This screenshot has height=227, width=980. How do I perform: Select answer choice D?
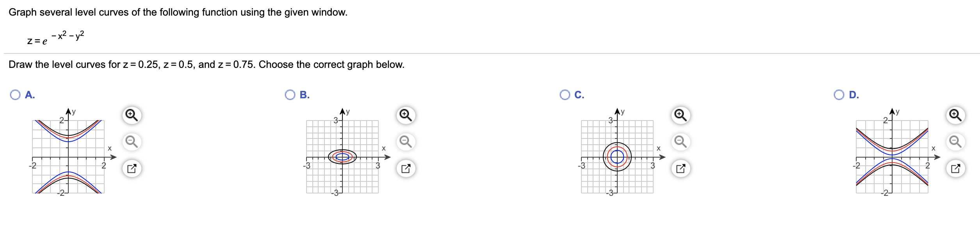point(839,94)
